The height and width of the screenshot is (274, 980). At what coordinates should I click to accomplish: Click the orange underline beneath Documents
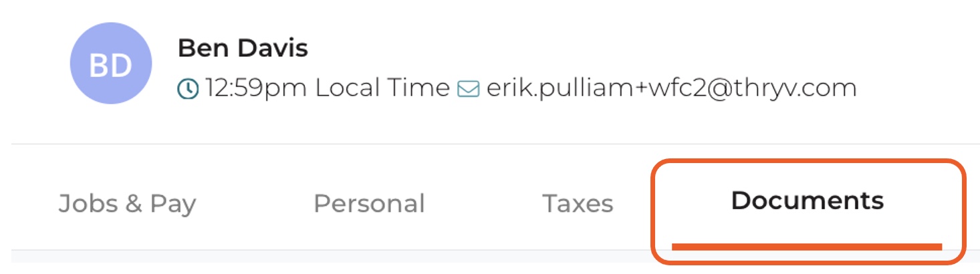click(807, 247)
